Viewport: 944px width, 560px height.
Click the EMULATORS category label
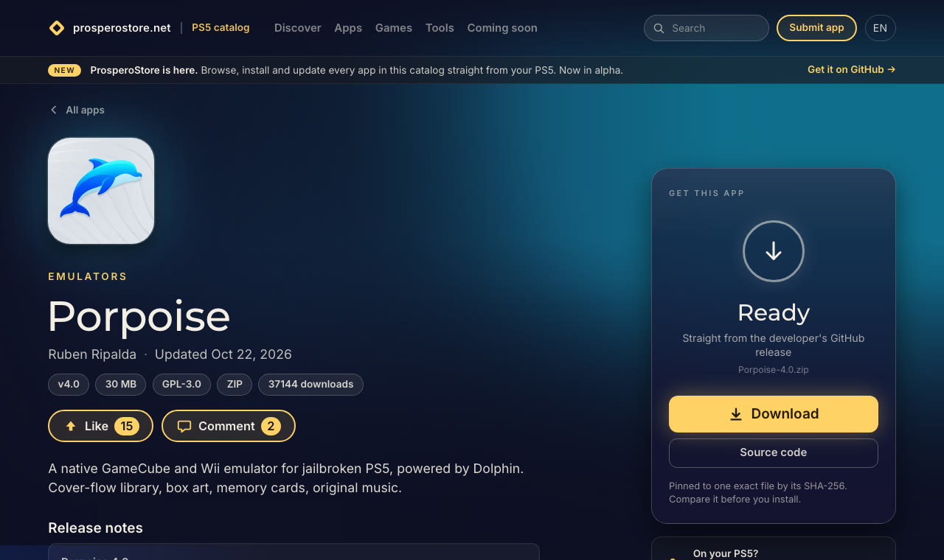[x=88, y=276]
